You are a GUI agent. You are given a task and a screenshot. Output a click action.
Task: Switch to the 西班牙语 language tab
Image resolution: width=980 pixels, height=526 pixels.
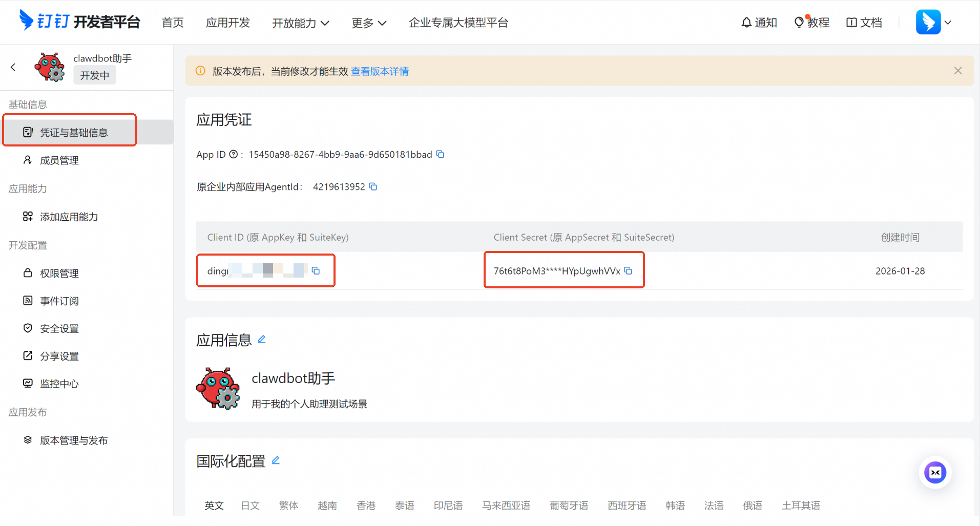pyautogui.click(x=627, y=506)
